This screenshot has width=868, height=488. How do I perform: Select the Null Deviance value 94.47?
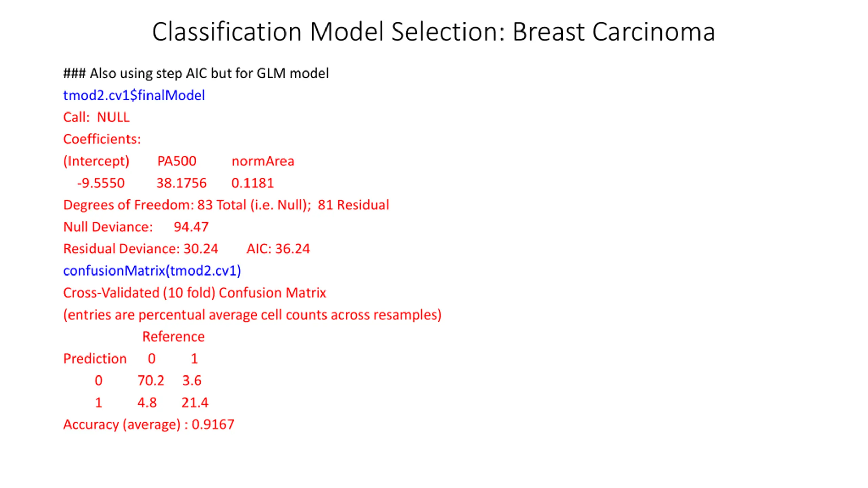(191, 227)
